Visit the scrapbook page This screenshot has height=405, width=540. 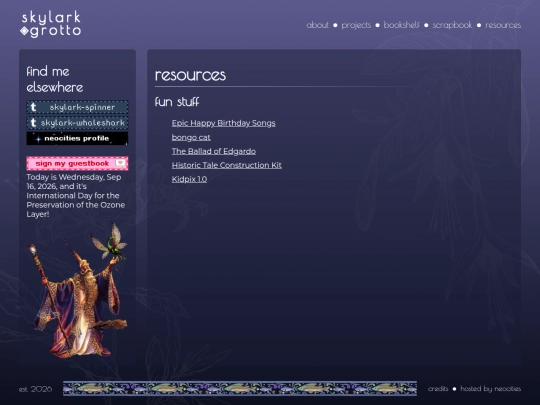452,25
